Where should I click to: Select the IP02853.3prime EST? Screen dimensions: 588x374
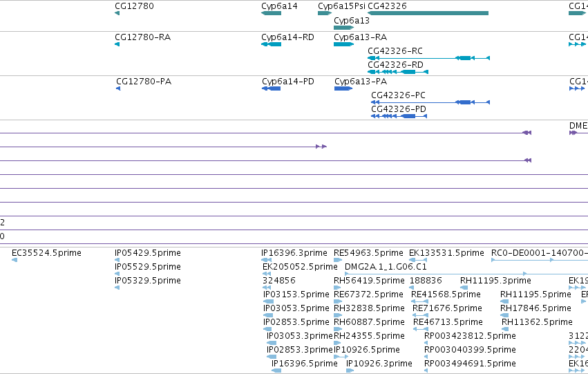coord(299,350)
